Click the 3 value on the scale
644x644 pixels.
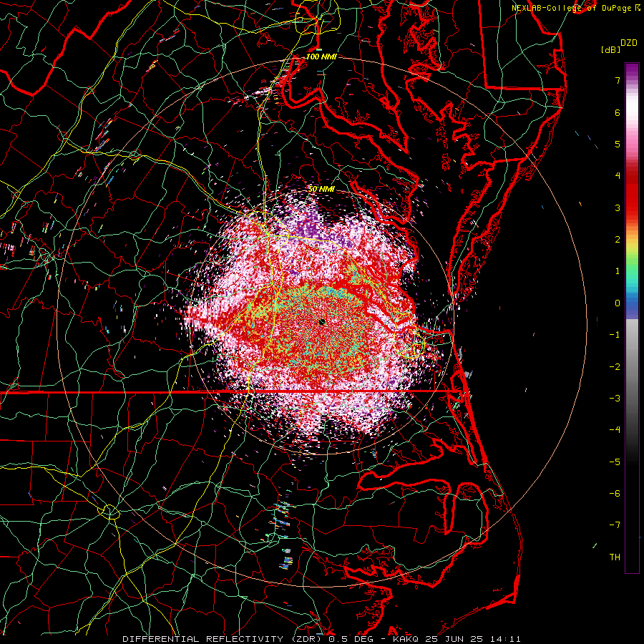[618, 208]
